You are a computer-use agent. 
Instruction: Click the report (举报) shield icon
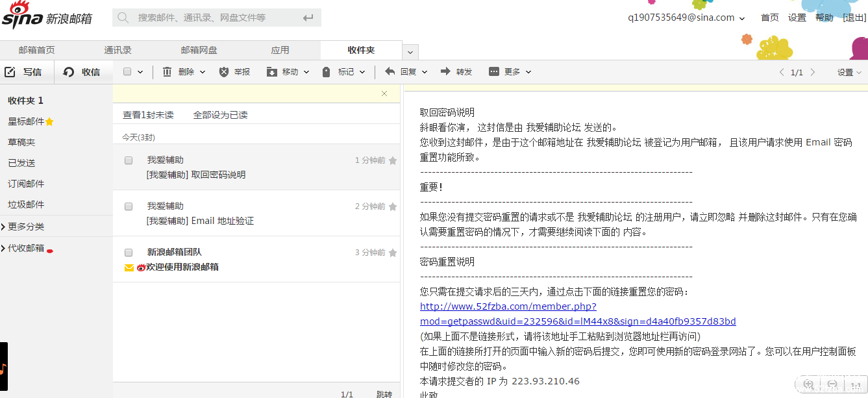pos(224,72)
